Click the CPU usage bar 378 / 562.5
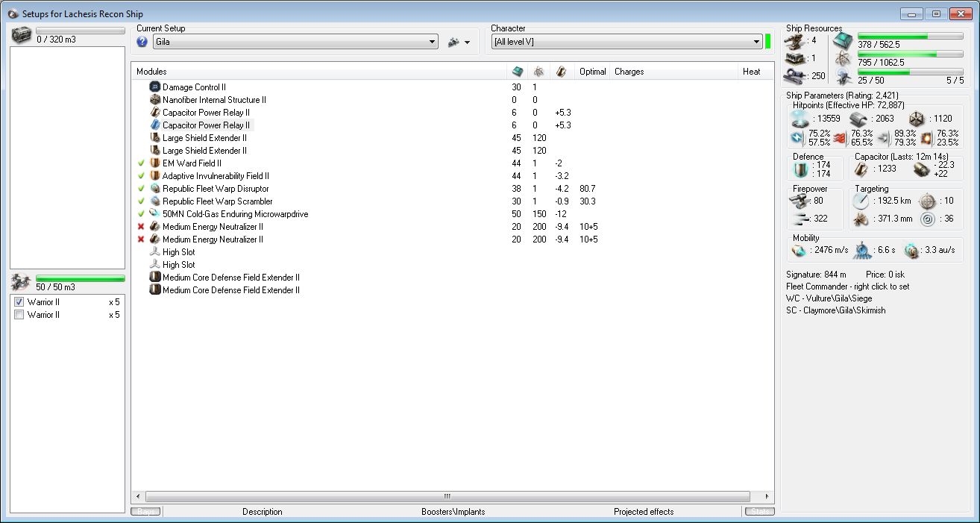Image resolution: width=980 pixels, height=523 pixels. tap(910, 36)
